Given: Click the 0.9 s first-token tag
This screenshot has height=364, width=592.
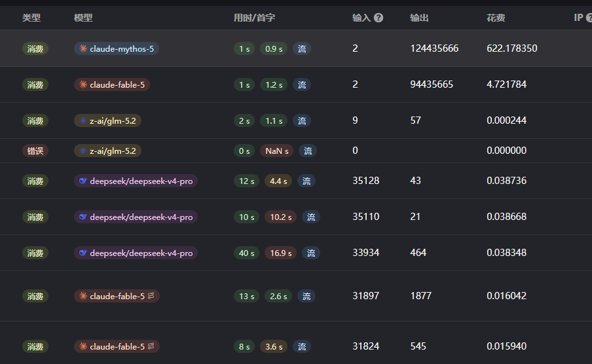Looking at the screenshot, I should [x=274, y=48].
